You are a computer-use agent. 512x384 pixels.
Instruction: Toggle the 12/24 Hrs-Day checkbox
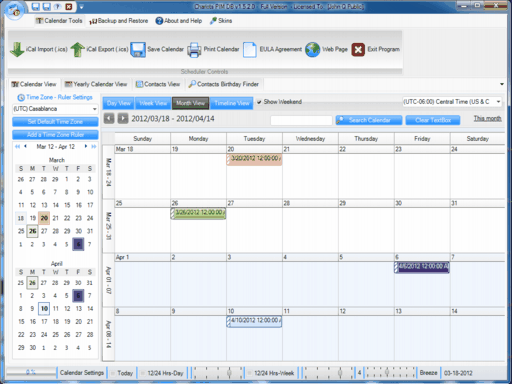click(143, 373)
